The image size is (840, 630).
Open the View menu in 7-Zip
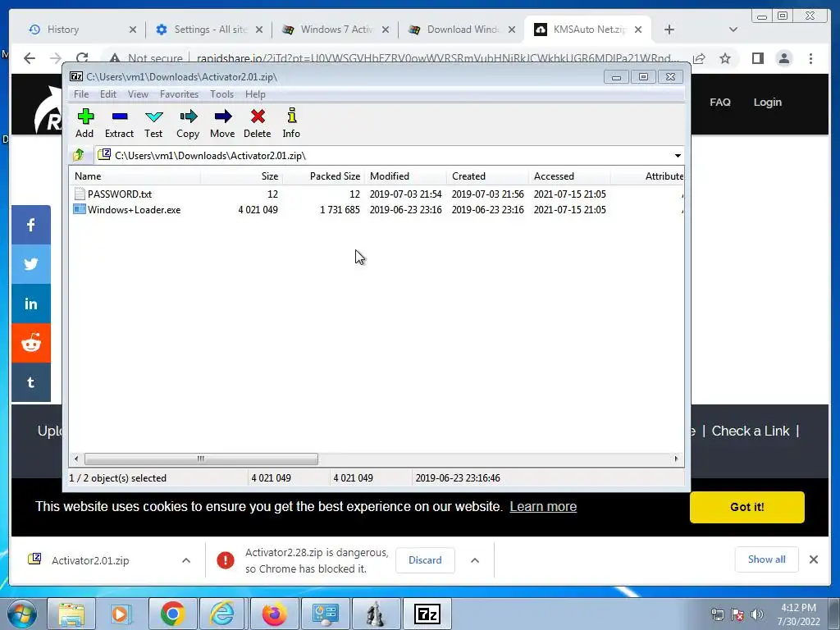pos(138,94)
